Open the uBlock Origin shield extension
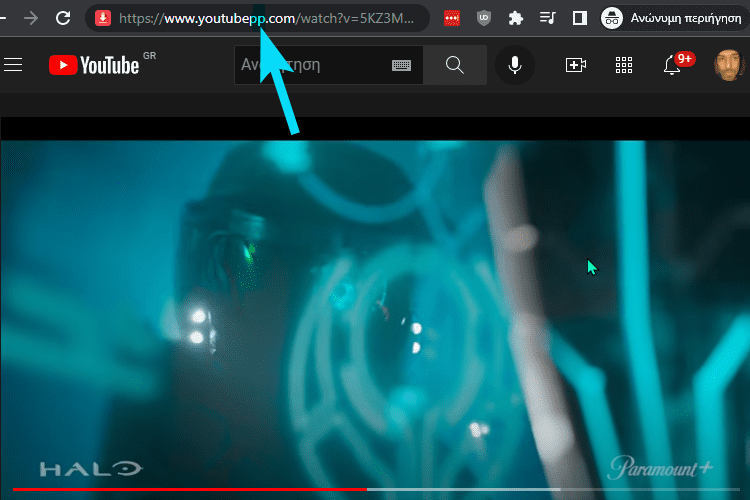The image size is (750, 500). click(x=484, y=18)
